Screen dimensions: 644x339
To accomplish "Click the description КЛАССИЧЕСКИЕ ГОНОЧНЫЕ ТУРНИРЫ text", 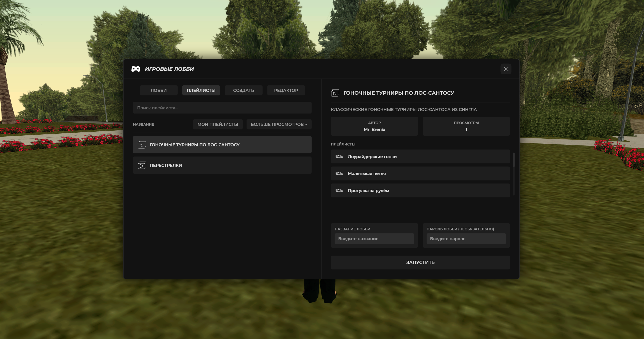I will 404,109.
